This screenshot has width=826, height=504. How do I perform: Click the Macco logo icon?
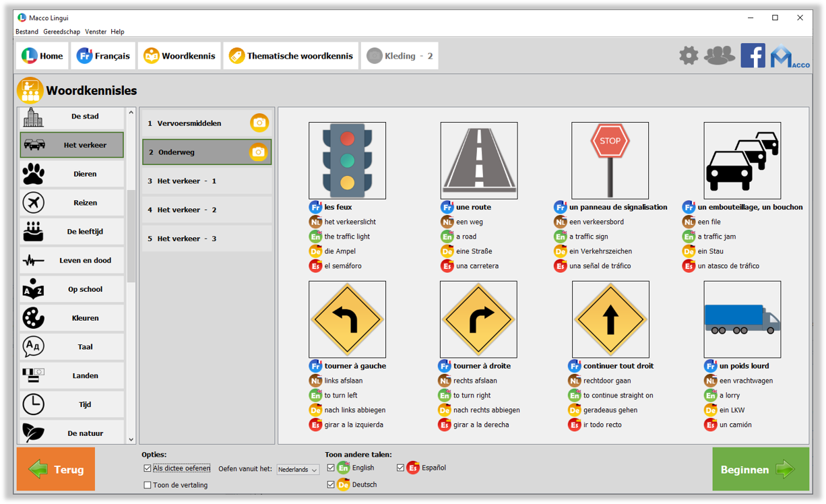pyautogui.click(x=790, y=57)
